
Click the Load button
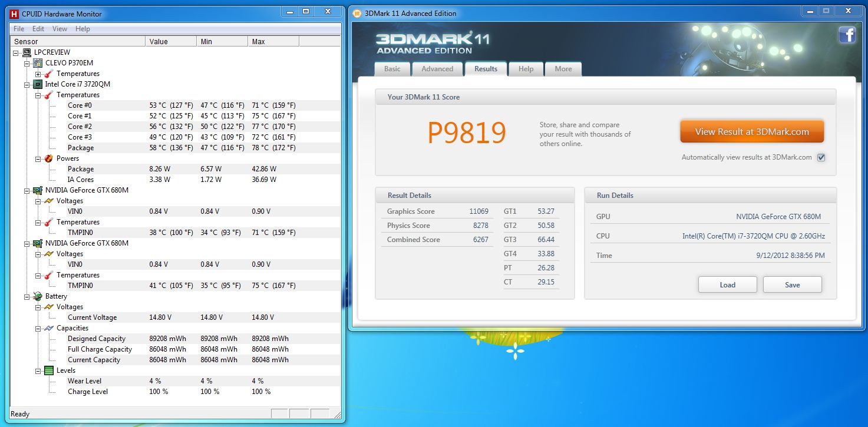(728, 285)
